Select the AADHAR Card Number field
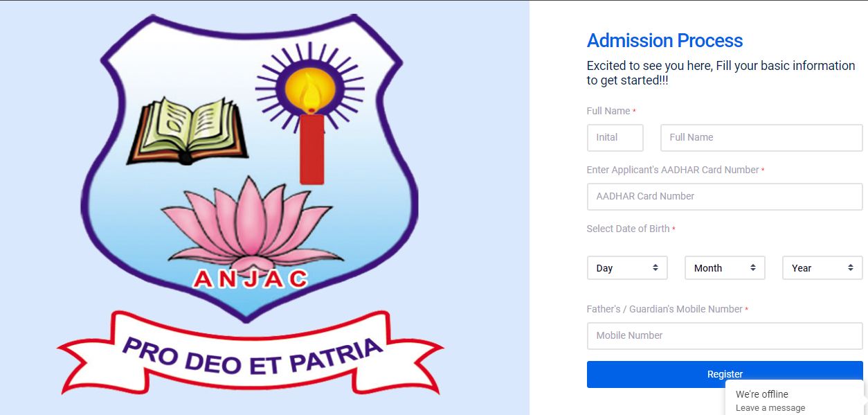The width and height of the screenshot is (868, 415). pos(725,197)
